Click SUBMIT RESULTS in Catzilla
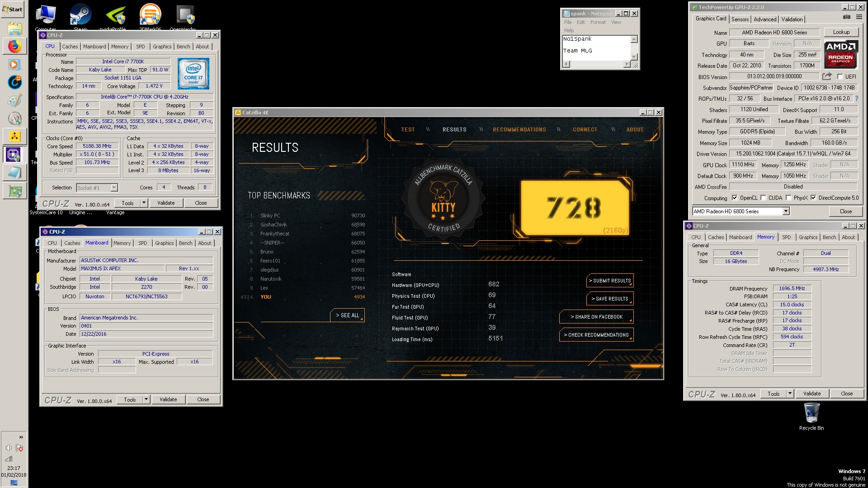This screenshot has height=488, width=868. click(x=610, y=281)
